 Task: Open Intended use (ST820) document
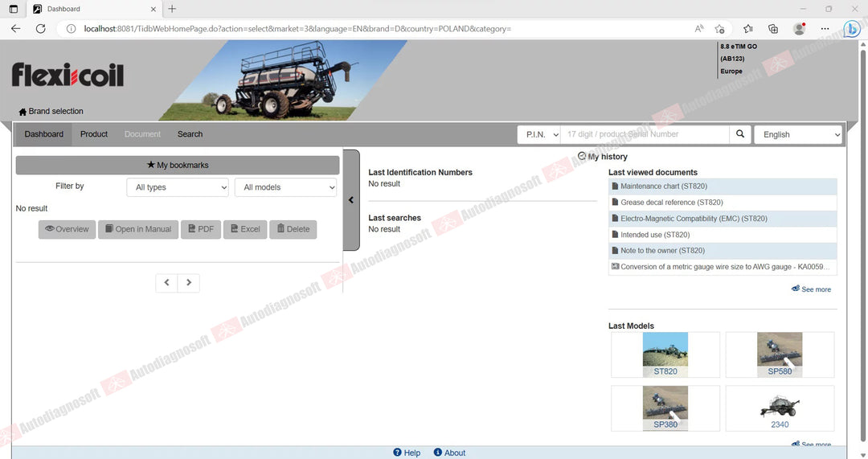coord(723,235)
